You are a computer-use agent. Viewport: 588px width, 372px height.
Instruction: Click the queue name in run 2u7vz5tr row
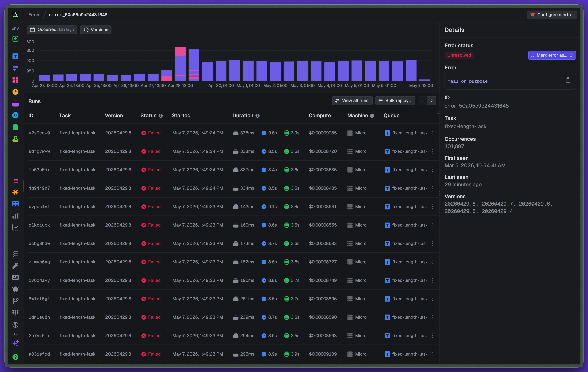pos(409,336)
